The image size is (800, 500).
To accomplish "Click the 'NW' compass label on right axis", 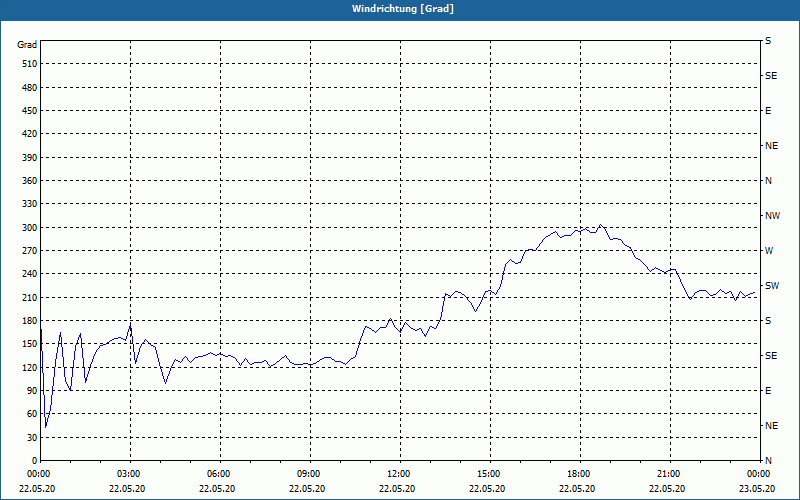I will (x=772, y=216).
